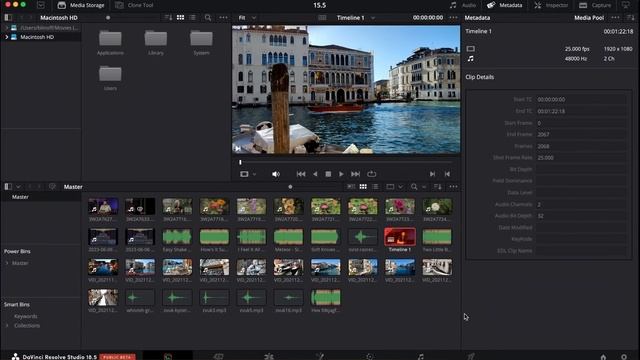Open media pool sort menu
The image size is (640, 360).
[x=438, y=187]
